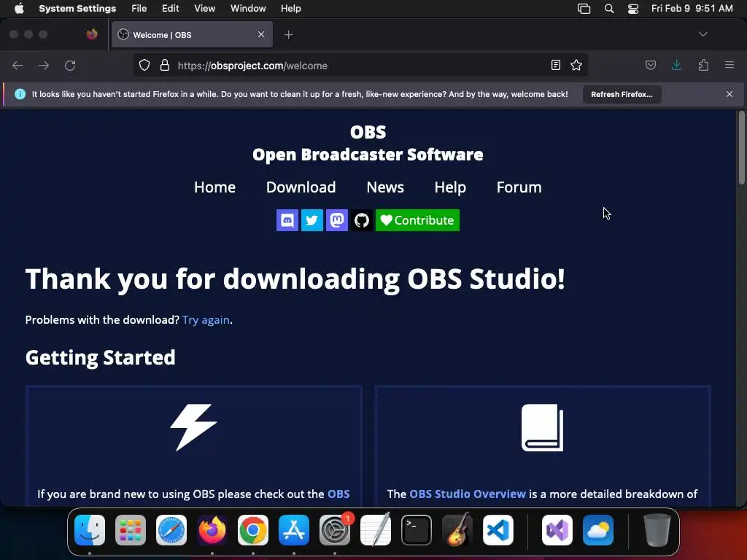This screenshot has width=747, height=560.
Task: Launch Visual Studio Code from the Dock
Action: [498, 530]
